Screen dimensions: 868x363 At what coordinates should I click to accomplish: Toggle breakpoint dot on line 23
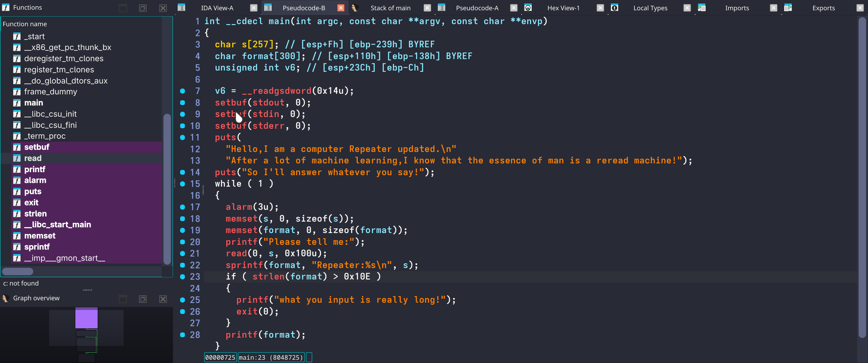[182, 277]
